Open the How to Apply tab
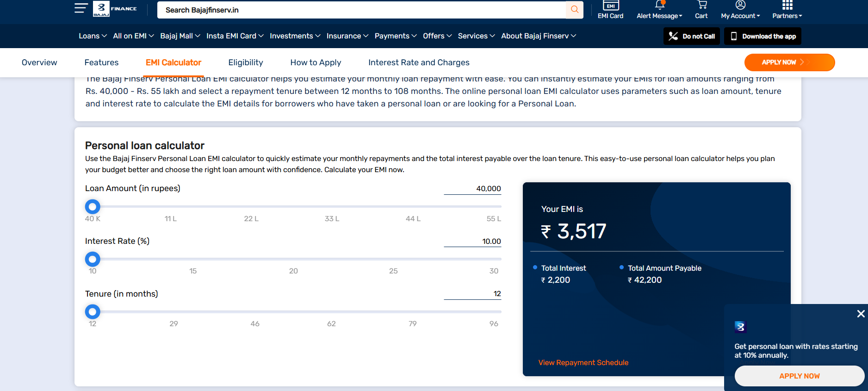 pos(316,62)
